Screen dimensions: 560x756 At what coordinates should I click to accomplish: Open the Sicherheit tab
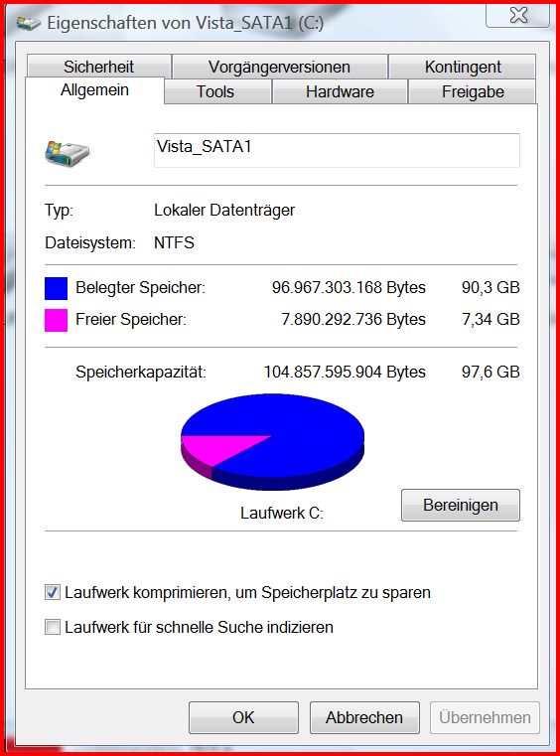99,67
